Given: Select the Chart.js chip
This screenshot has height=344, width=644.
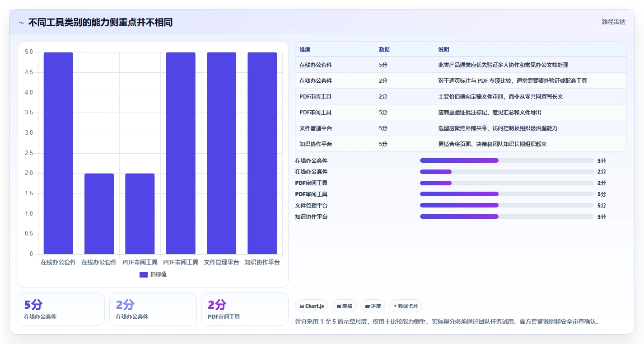Looking at the screenshot, I should click(x=312, y=306).
